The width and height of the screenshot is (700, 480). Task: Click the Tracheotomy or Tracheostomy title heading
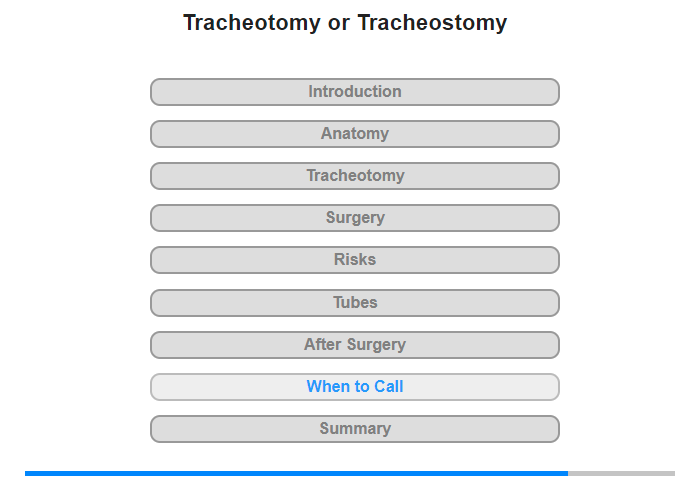pos(345,23)
